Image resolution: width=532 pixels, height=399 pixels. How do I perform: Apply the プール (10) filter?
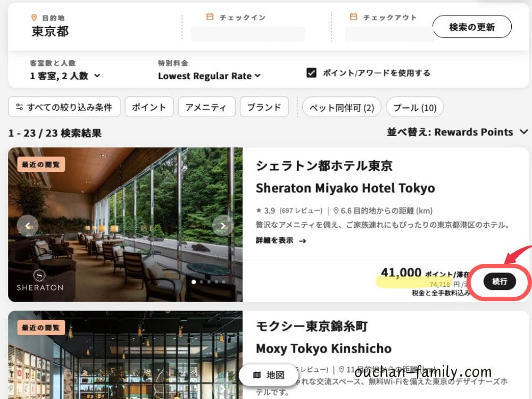tap(414, 107)
